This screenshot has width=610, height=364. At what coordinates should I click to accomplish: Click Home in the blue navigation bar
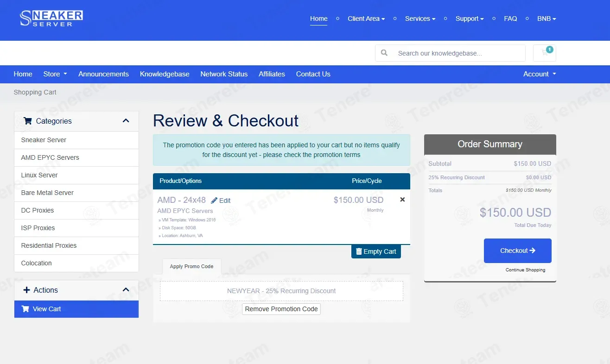pyautogui.click(x=23, y=74)
